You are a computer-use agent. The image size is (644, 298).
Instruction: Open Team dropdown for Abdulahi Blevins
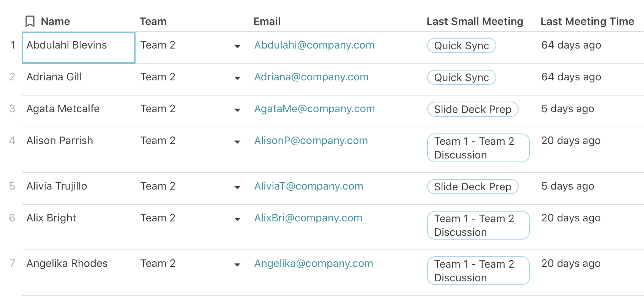pos(237,46)
